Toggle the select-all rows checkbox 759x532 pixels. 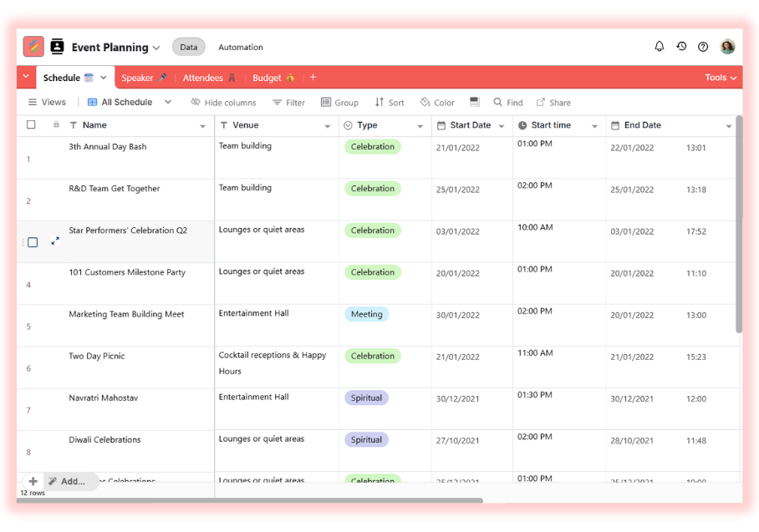[x=31, y=125]
